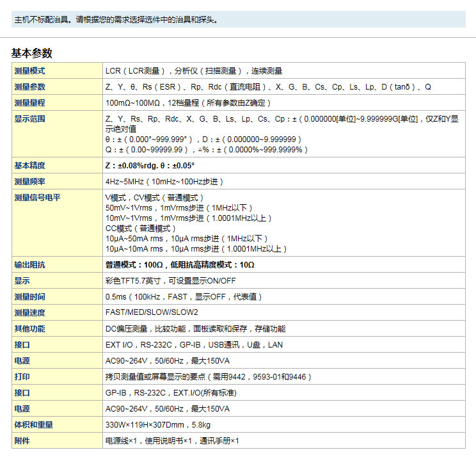Select the 测量模式 row label

[x=29, y=71]
